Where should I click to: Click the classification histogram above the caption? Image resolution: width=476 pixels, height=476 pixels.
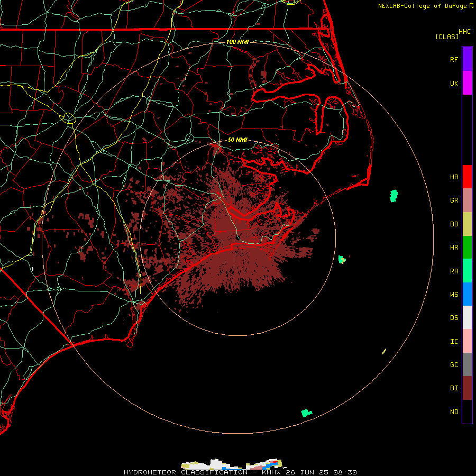(x=234, y=464)
